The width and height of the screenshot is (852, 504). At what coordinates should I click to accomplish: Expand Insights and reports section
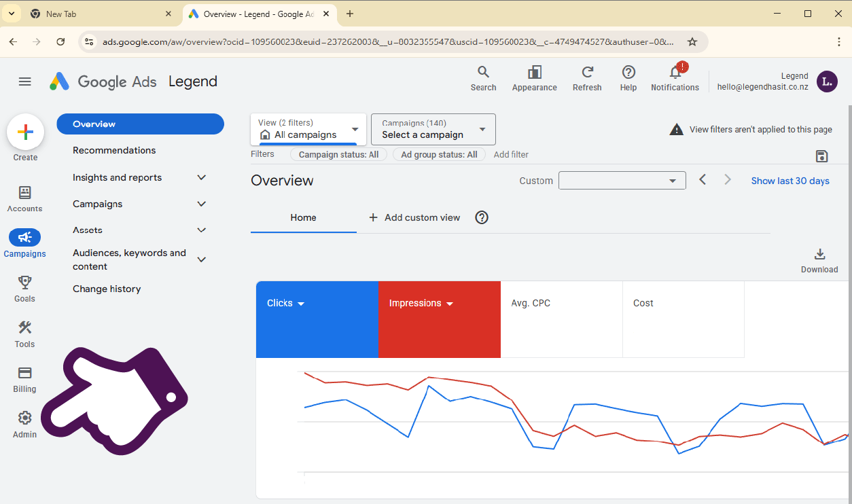click(x=201, y=177)
